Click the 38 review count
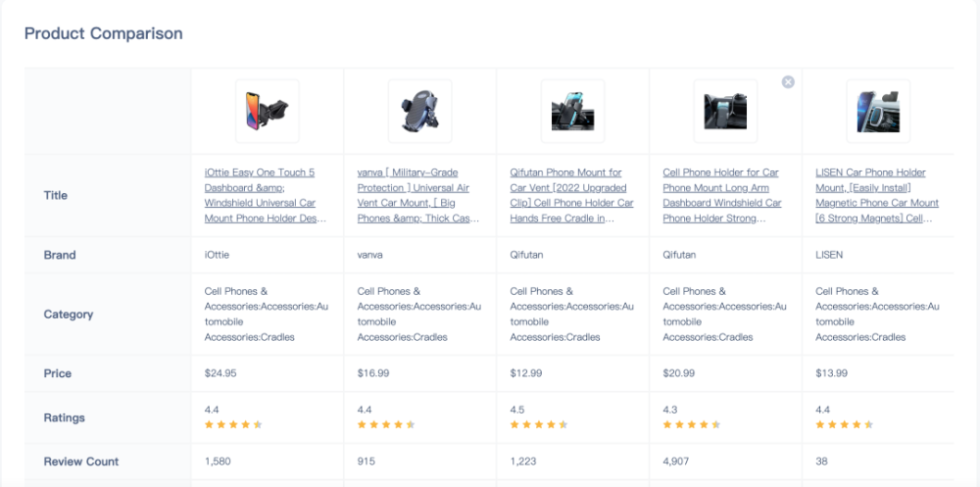Viewport: 980px width, 487px height. (x=822, y=462)
